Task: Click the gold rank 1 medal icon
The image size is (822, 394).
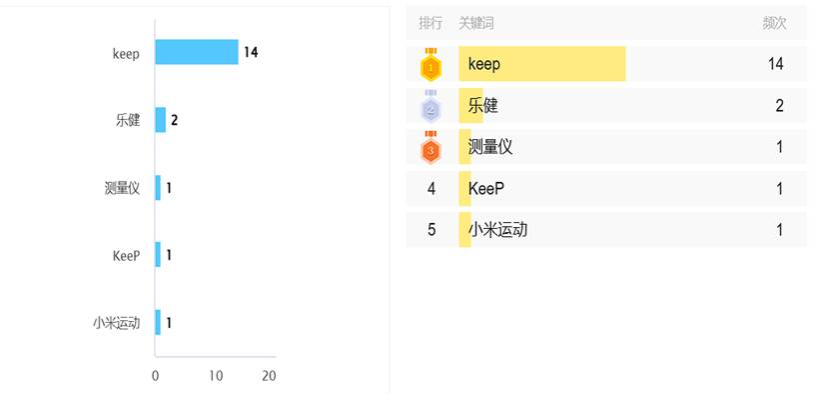Action: [431, 65]
